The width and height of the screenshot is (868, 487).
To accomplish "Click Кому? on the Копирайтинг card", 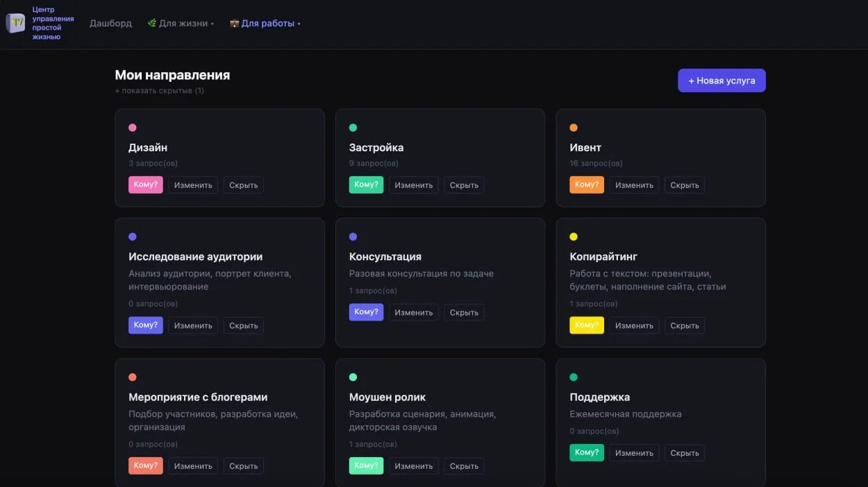I will point(587,325).
